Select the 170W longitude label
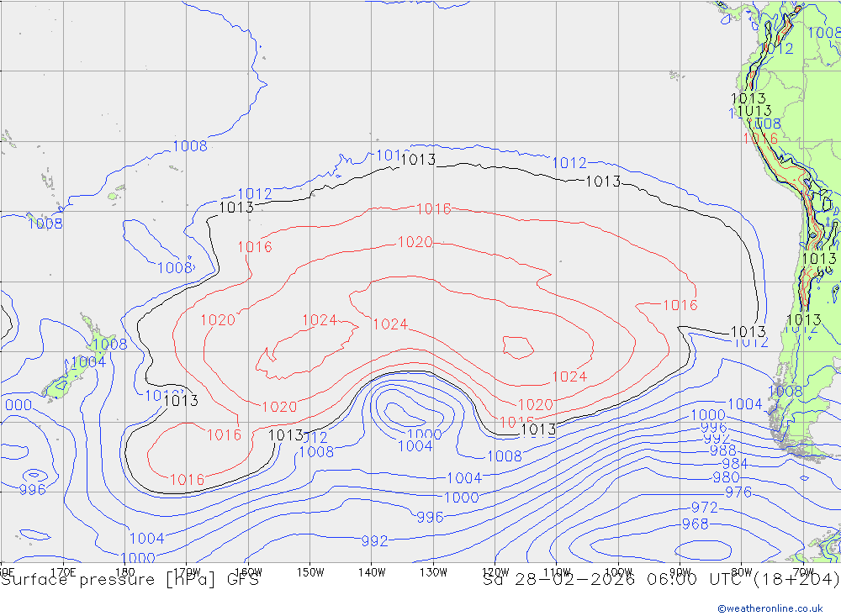The height and width of the screenshot is (616, 841). pyautogui.click(x=188, y=572)
